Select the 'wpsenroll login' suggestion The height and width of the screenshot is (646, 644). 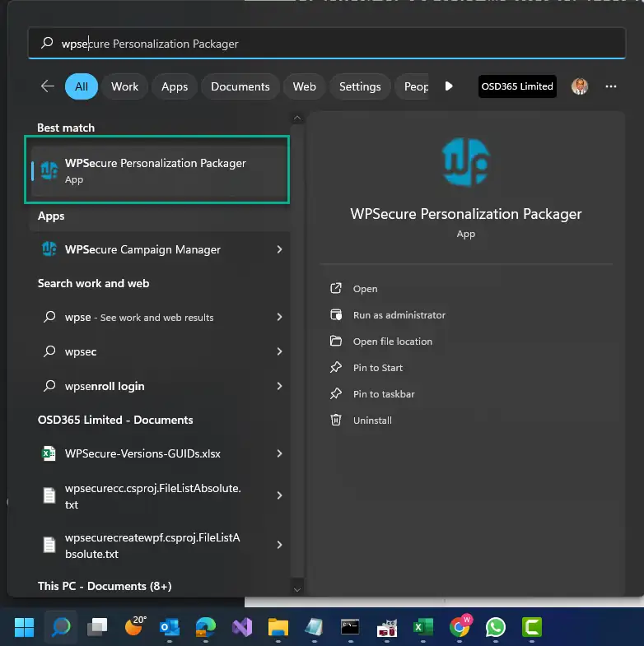(161, 386)
